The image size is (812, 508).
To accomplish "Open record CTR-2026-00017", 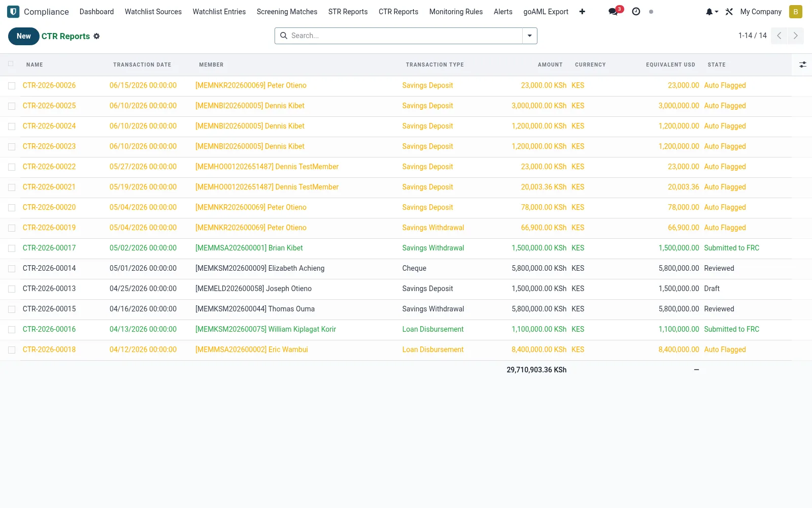I will (49, 248).
